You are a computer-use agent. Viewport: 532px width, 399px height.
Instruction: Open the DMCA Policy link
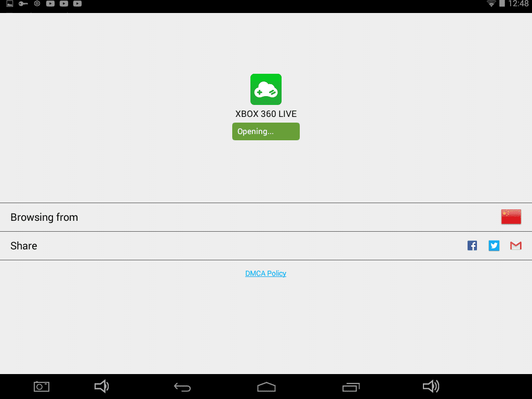pyautogui.click(x=265, y=273)
